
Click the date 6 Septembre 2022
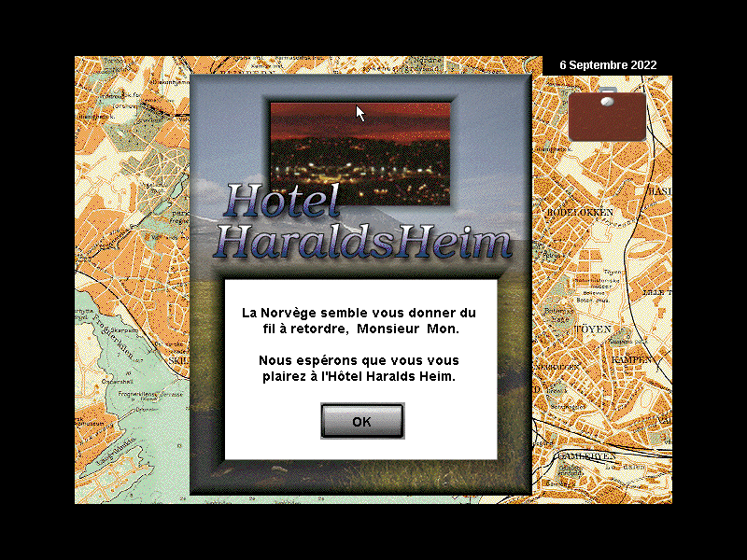coord(608,65)
